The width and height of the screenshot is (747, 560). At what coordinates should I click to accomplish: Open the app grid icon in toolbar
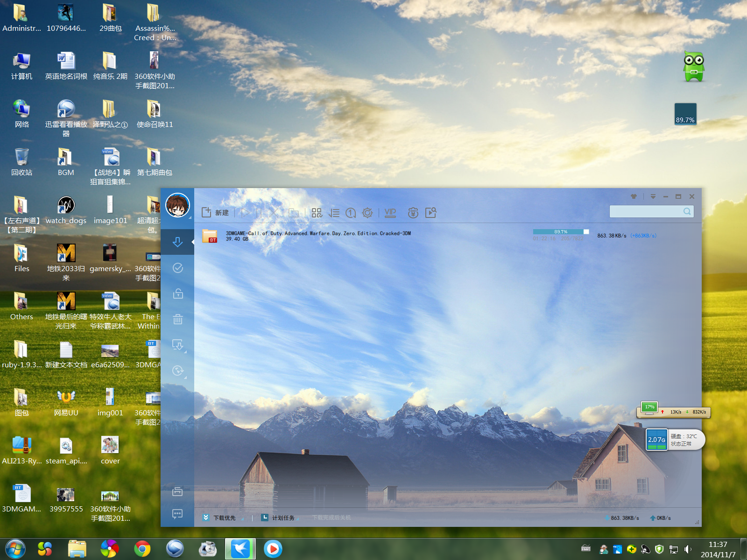[317, 213]
